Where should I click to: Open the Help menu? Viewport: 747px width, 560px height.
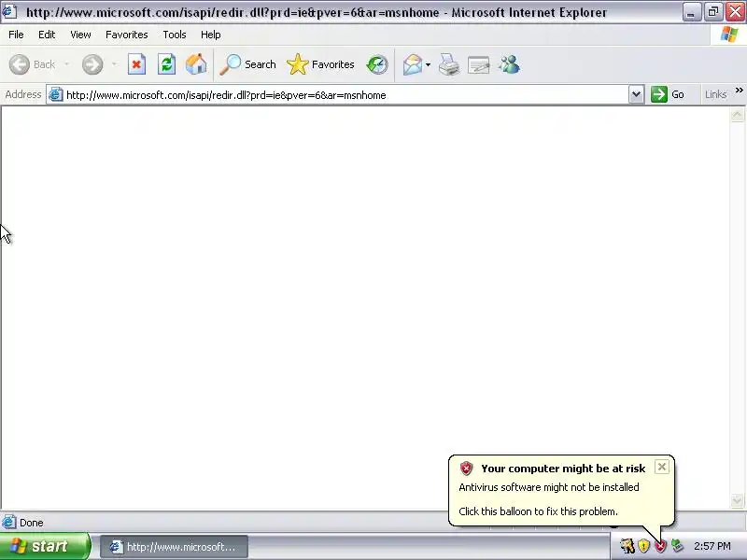211,35
